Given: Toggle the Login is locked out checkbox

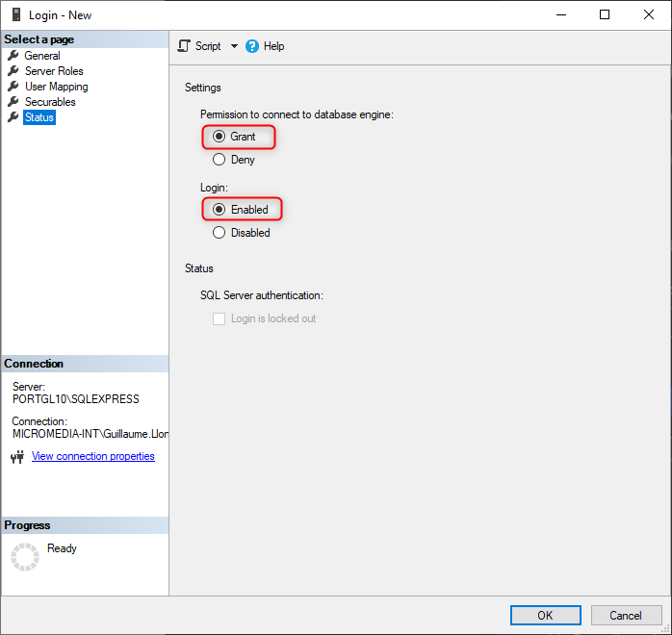Looking at the screenshot, I should point(219,318).
